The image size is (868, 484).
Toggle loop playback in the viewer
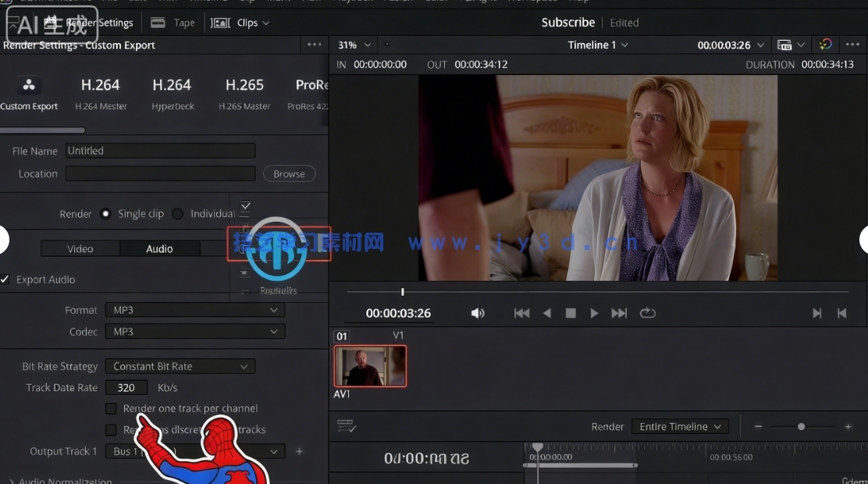pos(647,312)
